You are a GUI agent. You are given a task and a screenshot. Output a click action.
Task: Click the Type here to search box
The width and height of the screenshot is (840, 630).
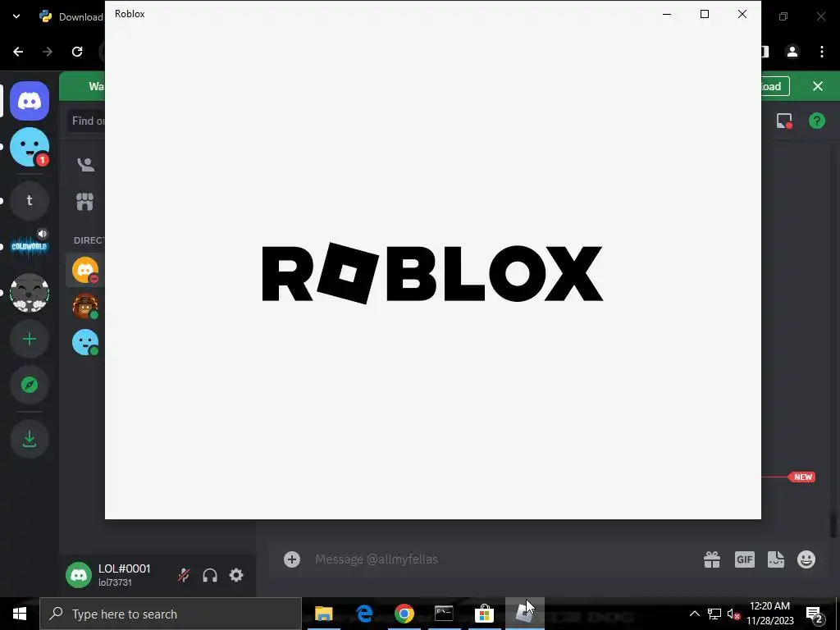coord(171,614)
